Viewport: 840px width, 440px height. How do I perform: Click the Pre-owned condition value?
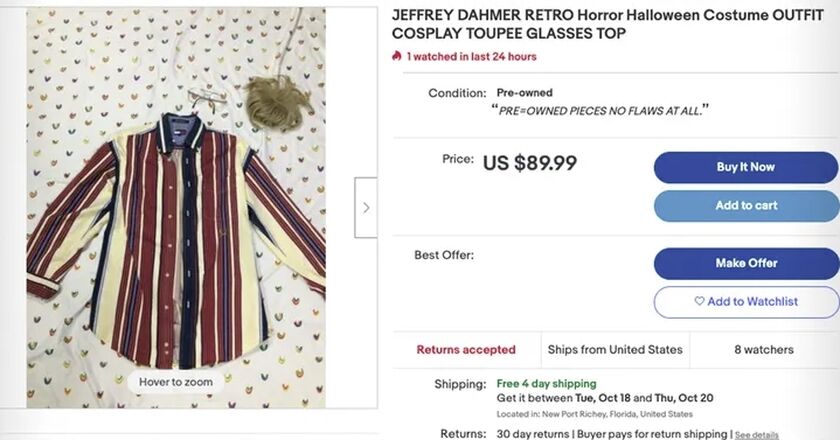coord(524,93)
